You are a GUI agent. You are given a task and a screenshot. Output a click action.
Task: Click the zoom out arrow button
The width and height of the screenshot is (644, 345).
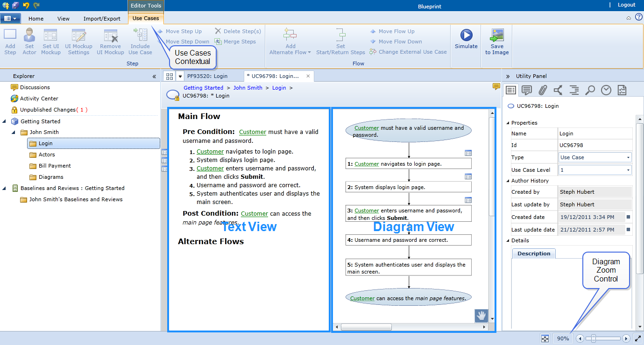click(x=580, y=338)
